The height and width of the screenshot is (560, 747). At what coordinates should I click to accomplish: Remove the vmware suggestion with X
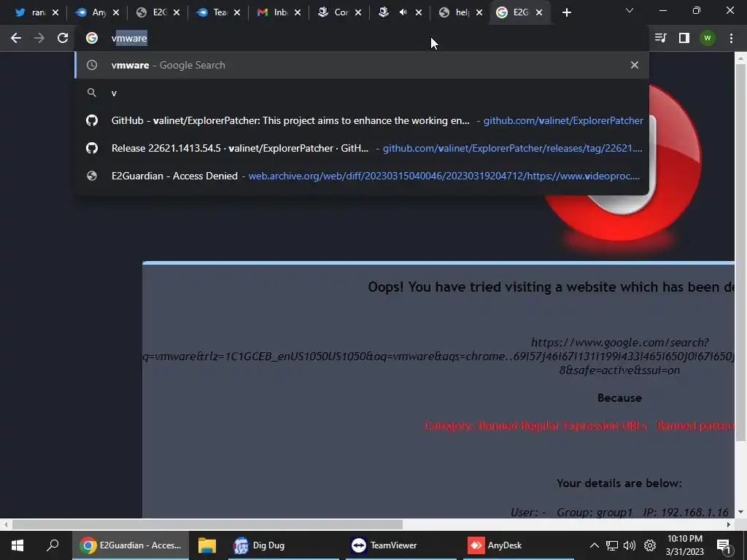pos(634,65)
